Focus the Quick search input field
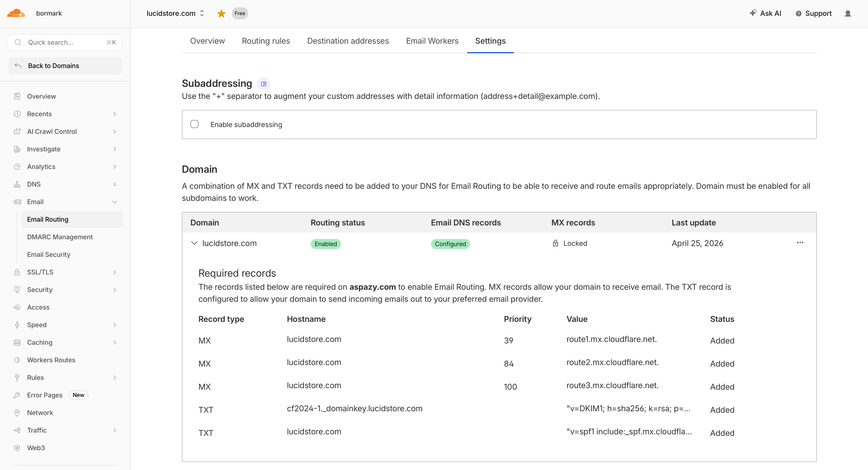The image size is (868, 470). pyautogui.click(x=65, y=42)
